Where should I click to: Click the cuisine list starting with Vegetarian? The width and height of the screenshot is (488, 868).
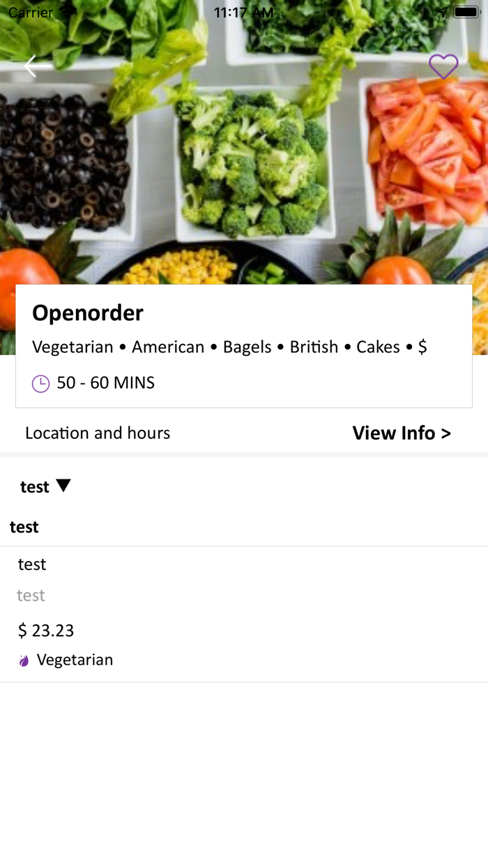(x=229, y=347)
